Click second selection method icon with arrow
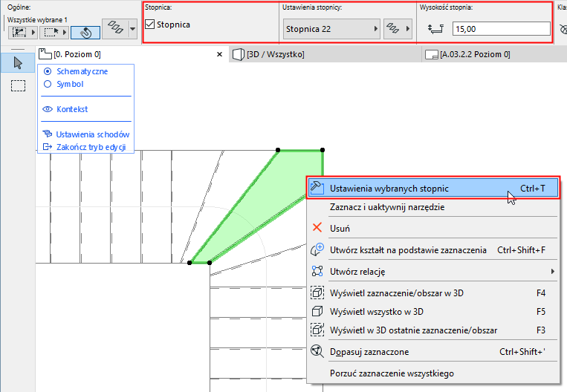The width and height of the screenshot is (567, 392). coord(51,32)
